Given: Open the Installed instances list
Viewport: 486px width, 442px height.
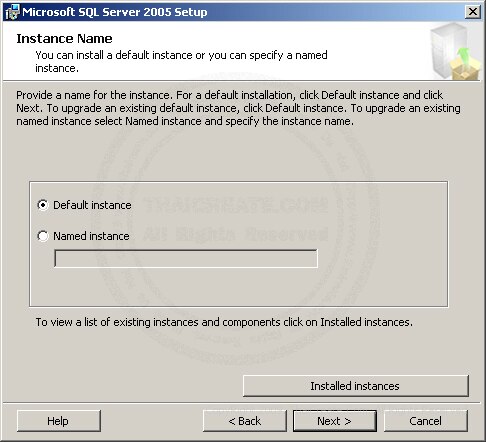Looking at the screenshot, I should [356, 386].
